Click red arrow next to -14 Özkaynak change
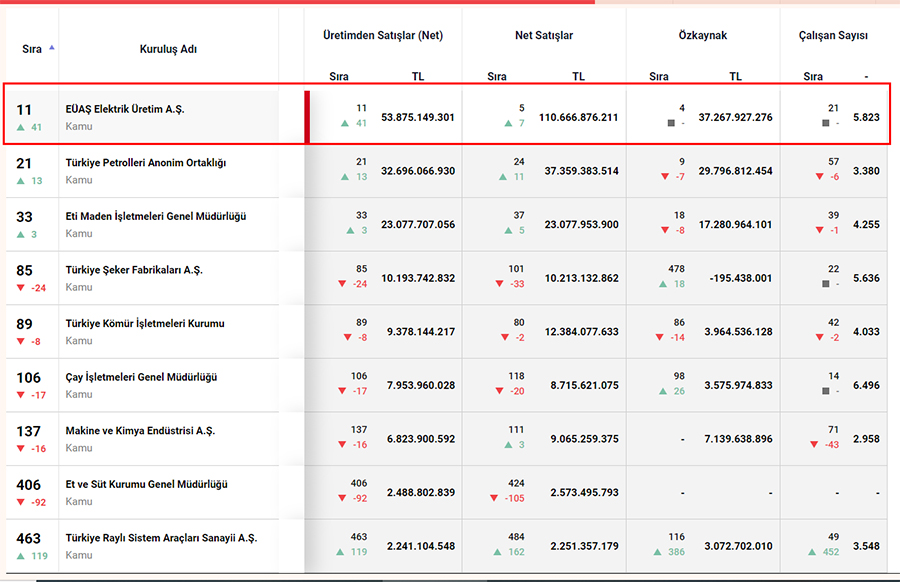 click(x=660, y=337)
